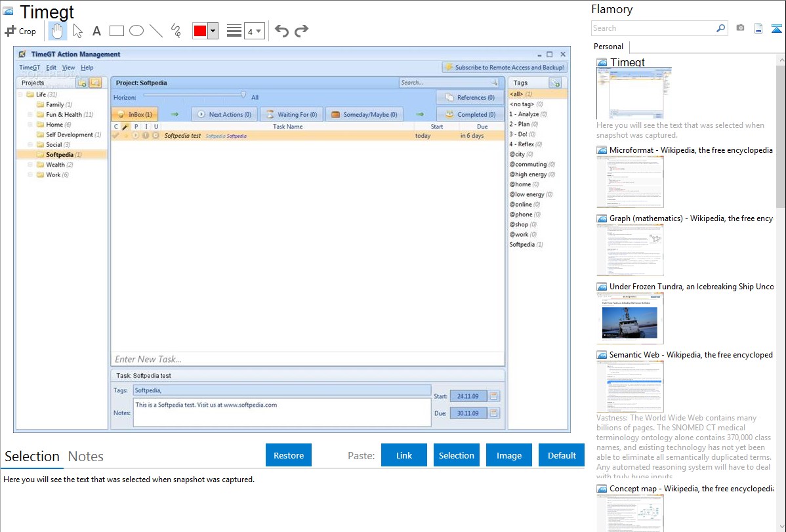786x532 pixels.
Task: Expand the Social project node
Action: [31, 144]
